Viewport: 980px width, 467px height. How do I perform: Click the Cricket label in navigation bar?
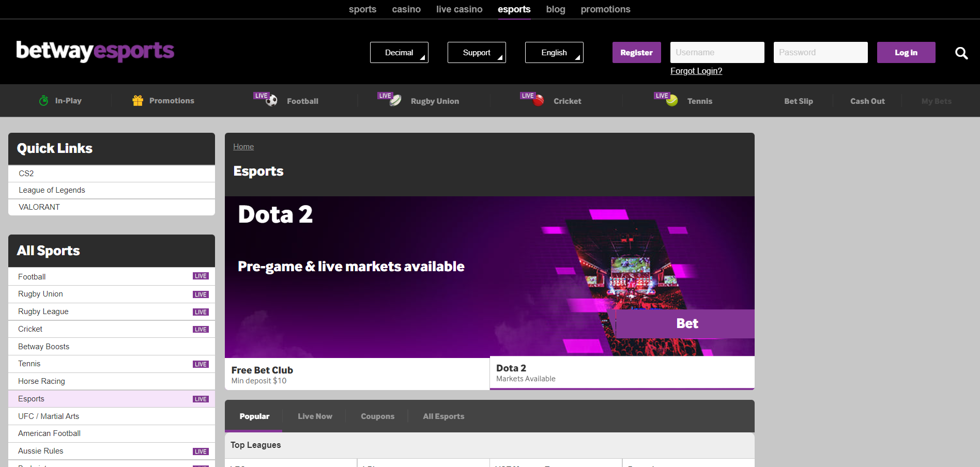pos(567,101)
